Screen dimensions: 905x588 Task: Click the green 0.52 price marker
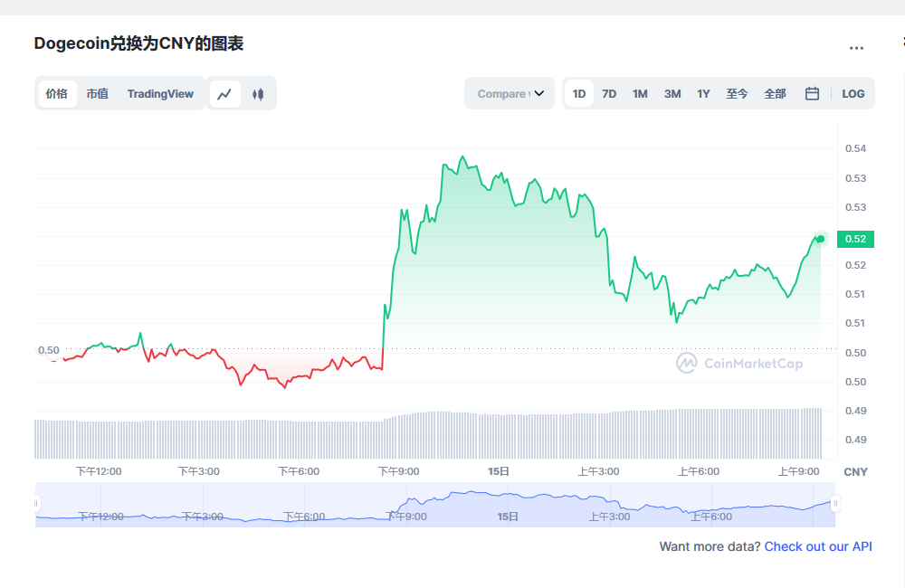[856, 239]
